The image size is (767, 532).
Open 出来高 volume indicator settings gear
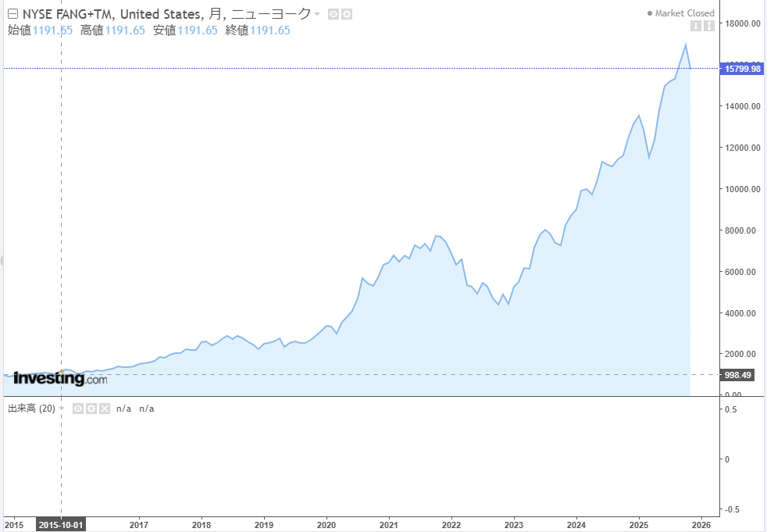(x=91, y=409)
